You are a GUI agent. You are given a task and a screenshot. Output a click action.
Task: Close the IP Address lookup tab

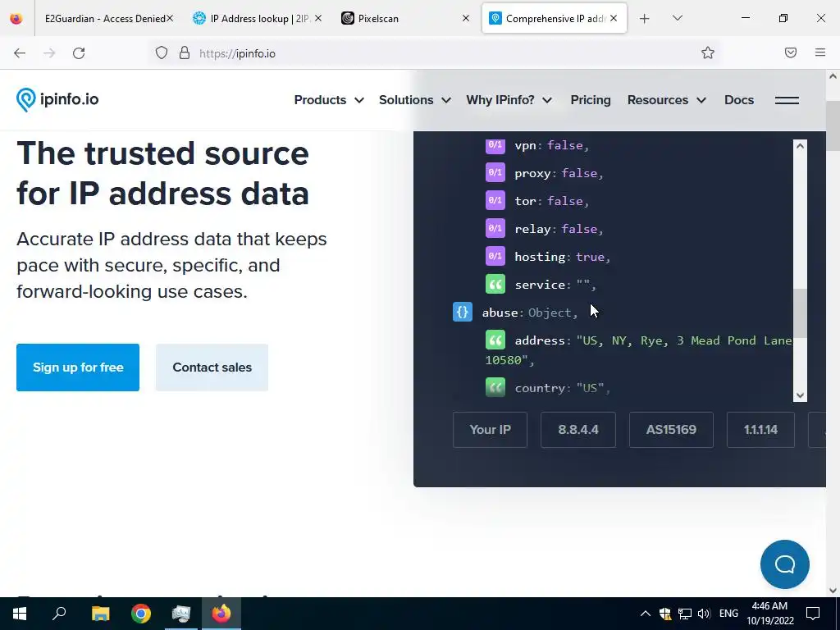point(318,19)
